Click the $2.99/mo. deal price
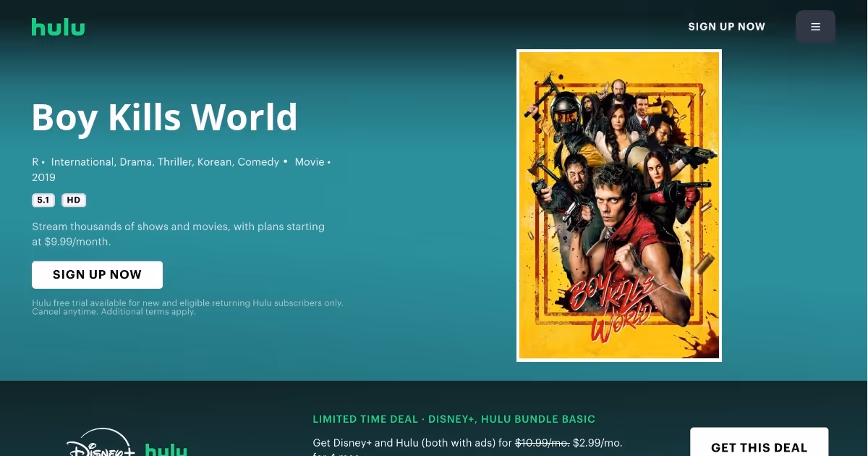Screen dimensions: 868x456 click(x=597, y=442)
